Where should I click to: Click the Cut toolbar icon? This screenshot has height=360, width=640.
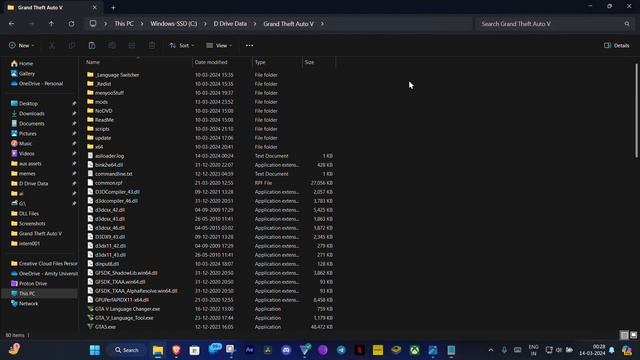coord(52,45)
